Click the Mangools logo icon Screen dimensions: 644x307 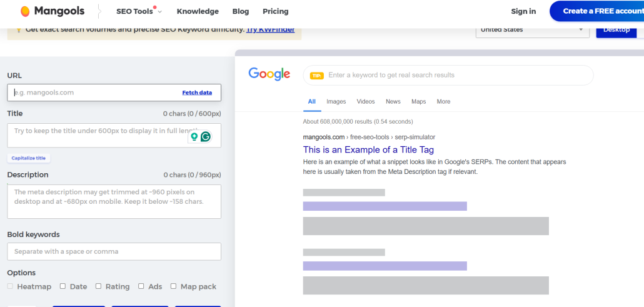tap(25, 11)
